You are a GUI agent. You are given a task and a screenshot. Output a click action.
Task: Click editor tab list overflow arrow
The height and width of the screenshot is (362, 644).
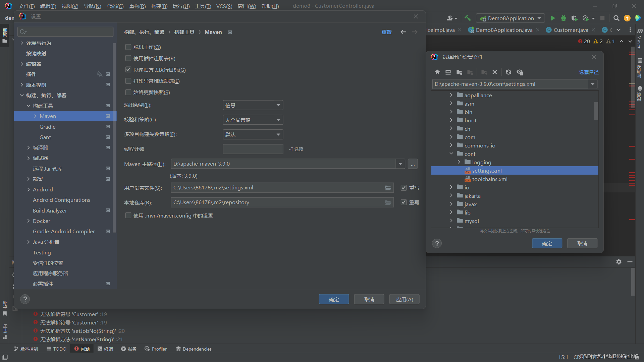coord(619,30)
